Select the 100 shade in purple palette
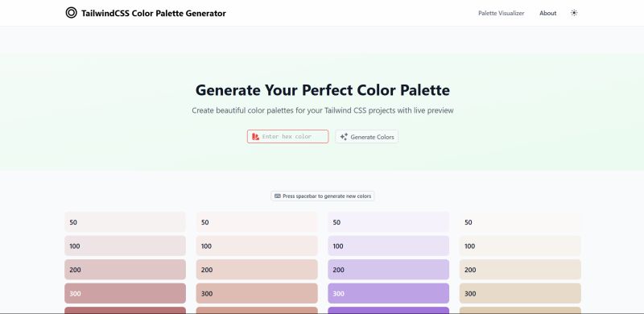 point(389,246)
